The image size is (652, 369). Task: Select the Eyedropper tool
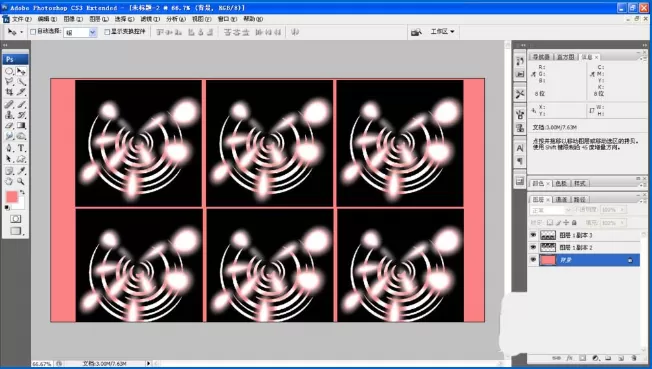coord(21,171)
